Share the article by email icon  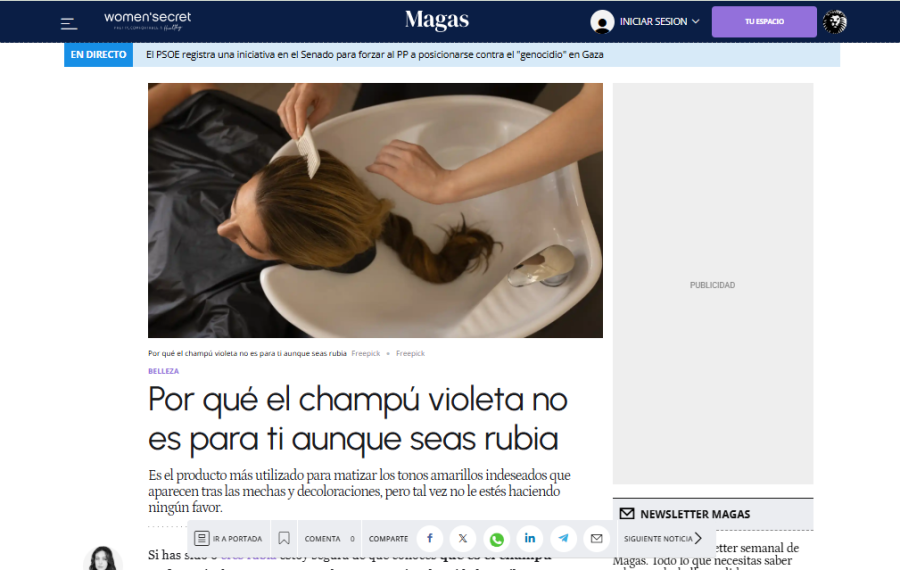[596, 538]
